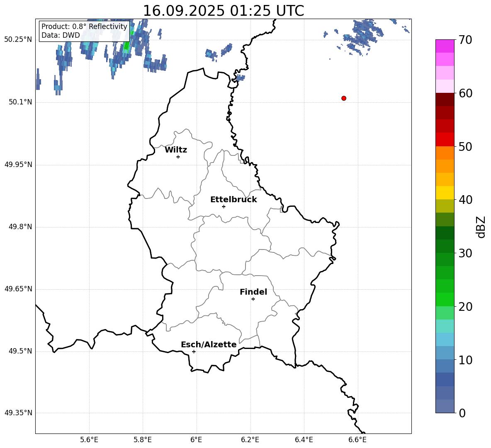Select the Findel label text

point(253,292)
